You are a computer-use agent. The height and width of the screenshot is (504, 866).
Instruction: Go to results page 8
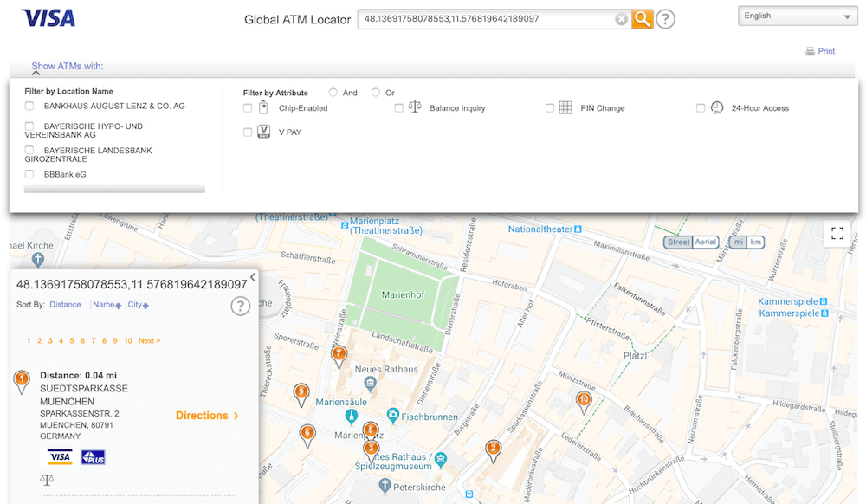(x=104, y=341)
